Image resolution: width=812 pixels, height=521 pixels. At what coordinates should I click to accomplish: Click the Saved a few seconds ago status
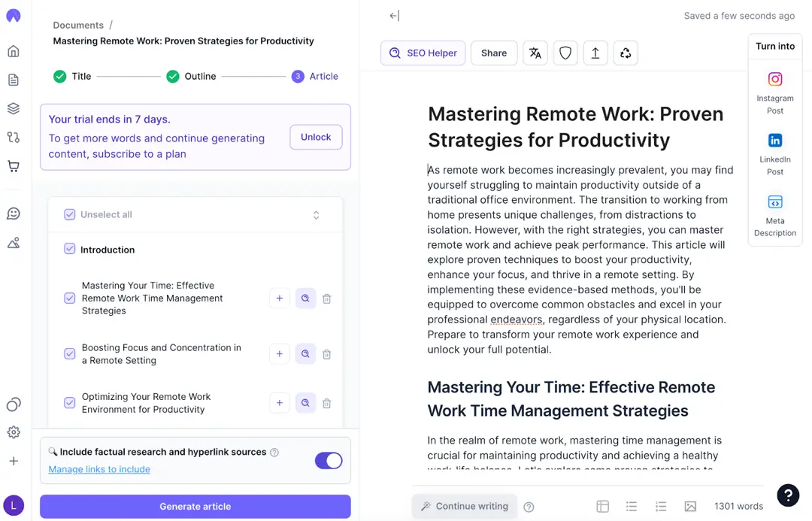pos(739,16)
